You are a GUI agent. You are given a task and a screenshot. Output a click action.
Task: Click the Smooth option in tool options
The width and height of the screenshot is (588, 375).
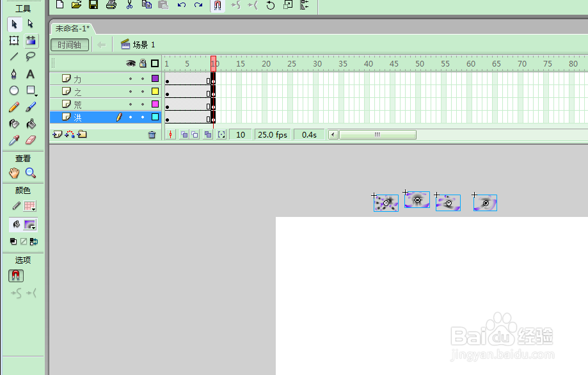pyautogui.click(x=16, y=293)
